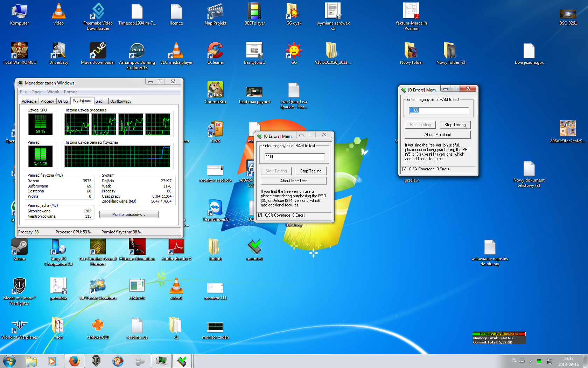The image size is (588, 368).
Task: Click the network icon in system tray
Action: coord(549,361)
